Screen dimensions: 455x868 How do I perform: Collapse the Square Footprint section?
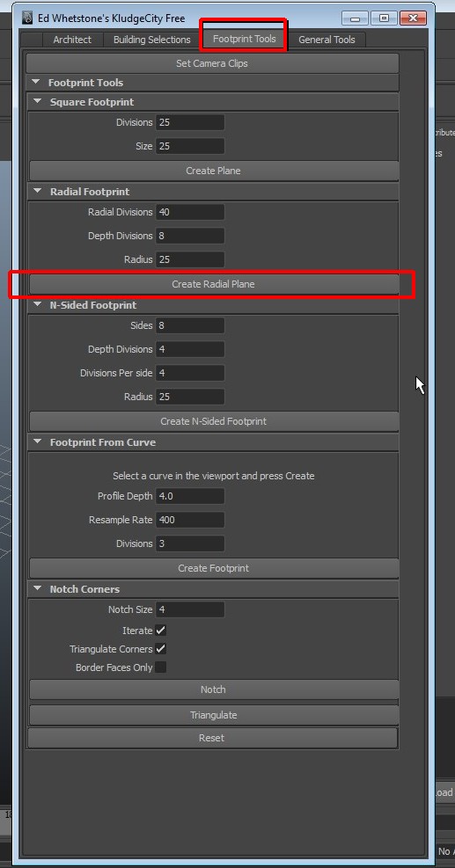point(38,102)
